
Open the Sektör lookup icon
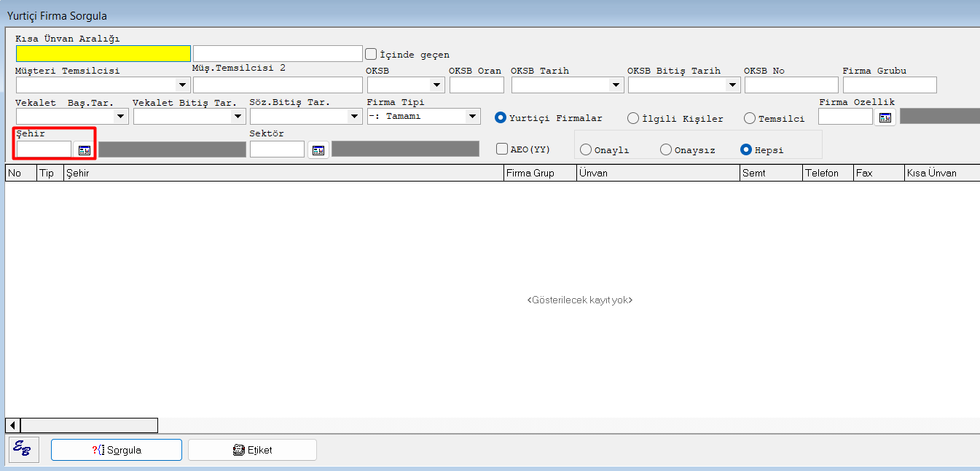(318, 150)
